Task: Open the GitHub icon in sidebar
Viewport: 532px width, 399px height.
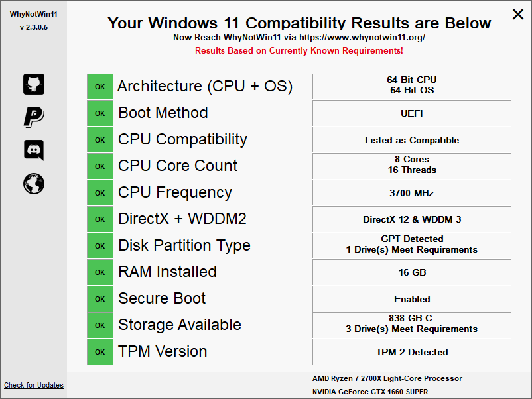Action: [34, 84]
